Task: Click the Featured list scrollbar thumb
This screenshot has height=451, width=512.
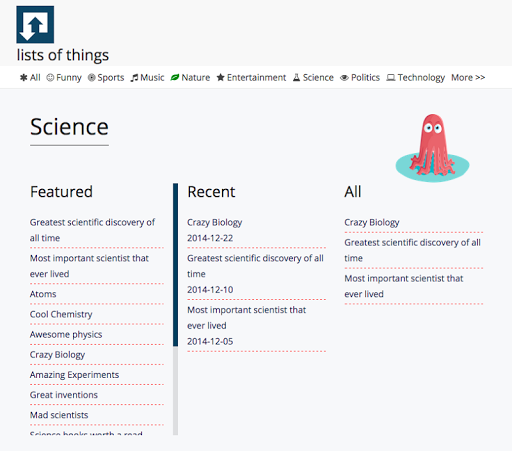Action: (175, 265)
